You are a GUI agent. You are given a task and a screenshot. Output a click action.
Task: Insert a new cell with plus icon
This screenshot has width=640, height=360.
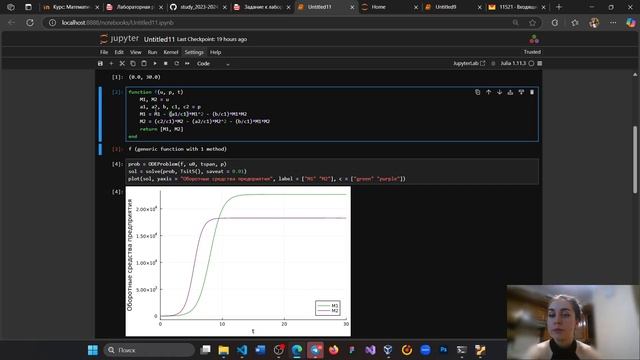pos(111,64)
